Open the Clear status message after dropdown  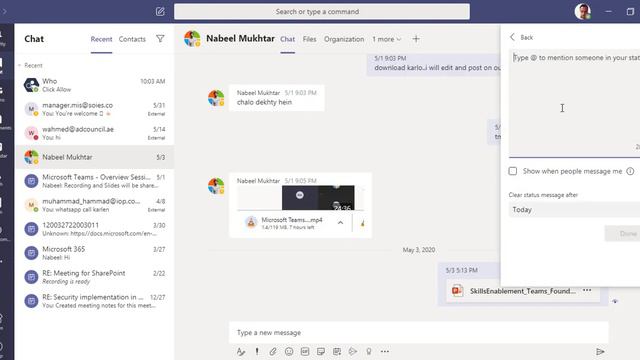tap(574, 209)
